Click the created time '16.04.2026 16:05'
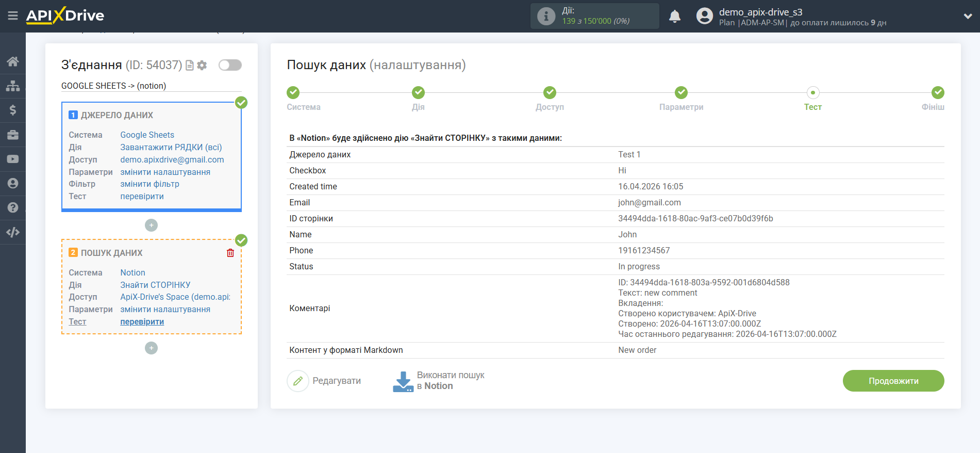 pyautogui.click(x=651, y=186)
